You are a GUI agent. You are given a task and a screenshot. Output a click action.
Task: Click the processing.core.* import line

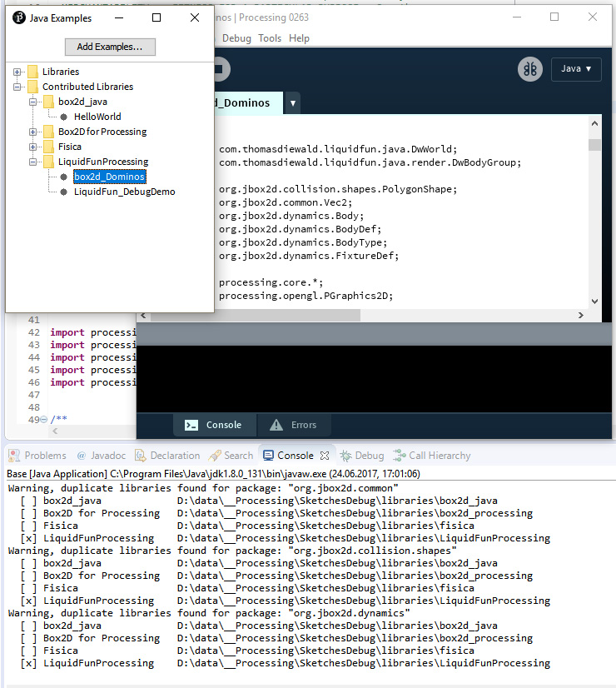[x=271, y=282]
